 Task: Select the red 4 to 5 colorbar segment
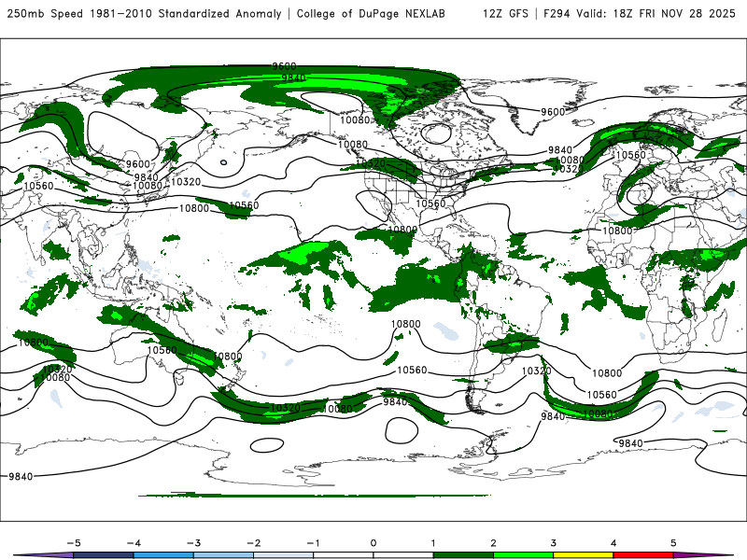click(643, 555)
